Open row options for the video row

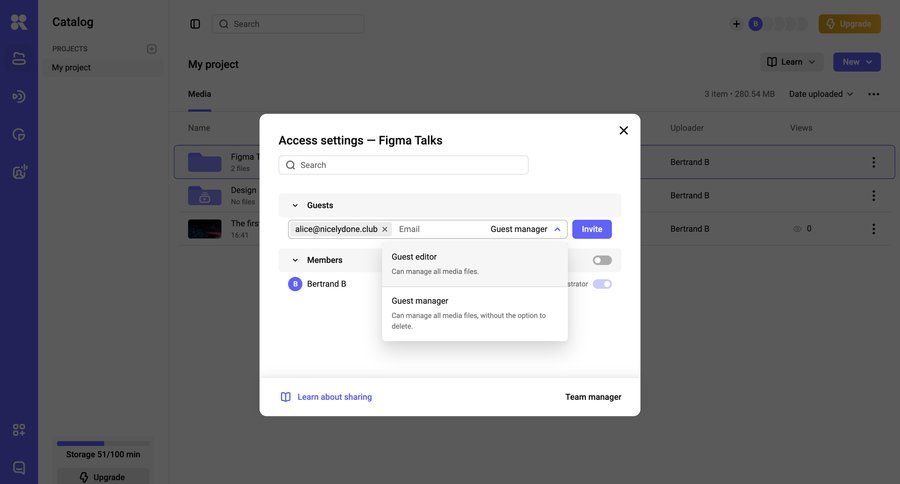[874, 229]
